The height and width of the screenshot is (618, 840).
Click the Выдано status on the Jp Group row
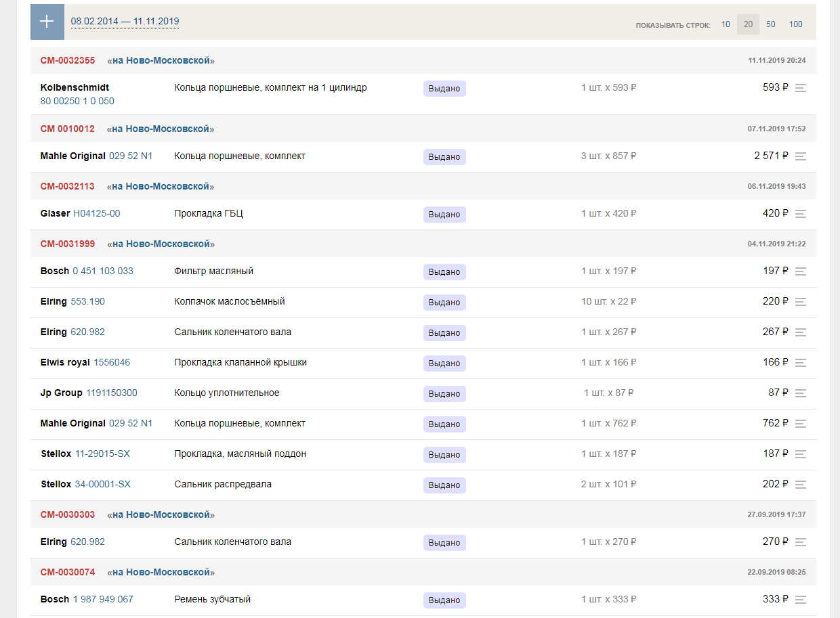(x=444, y=393)
